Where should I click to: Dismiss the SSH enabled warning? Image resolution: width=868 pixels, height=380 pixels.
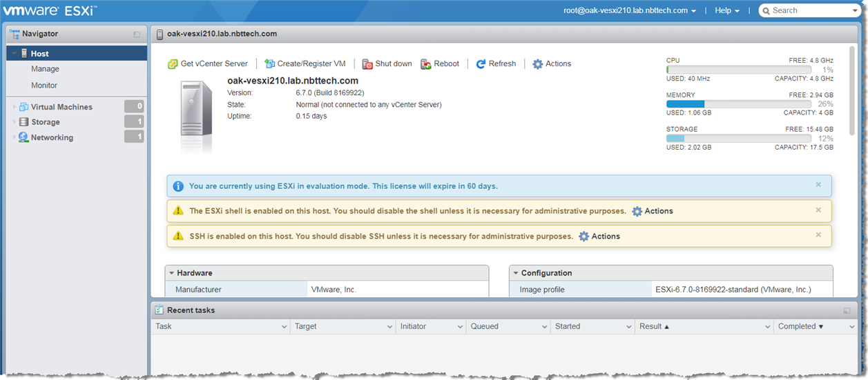tap(818, 234)
